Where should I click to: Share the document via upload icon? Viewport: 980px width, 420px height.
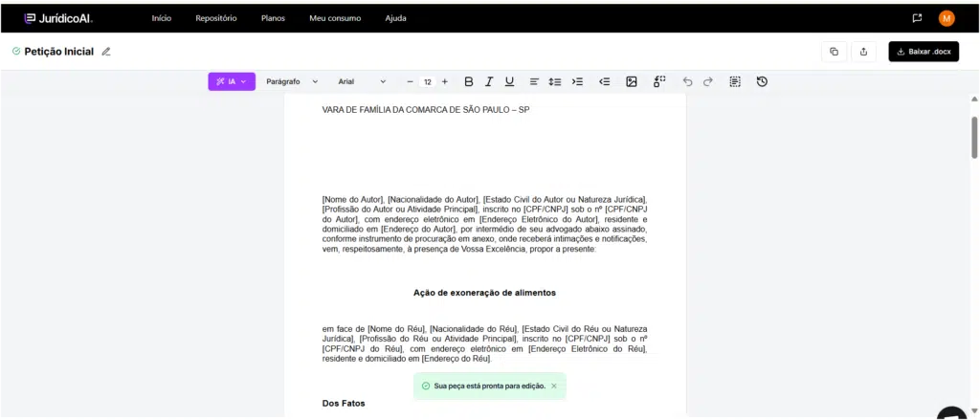[x=864, y=52]
